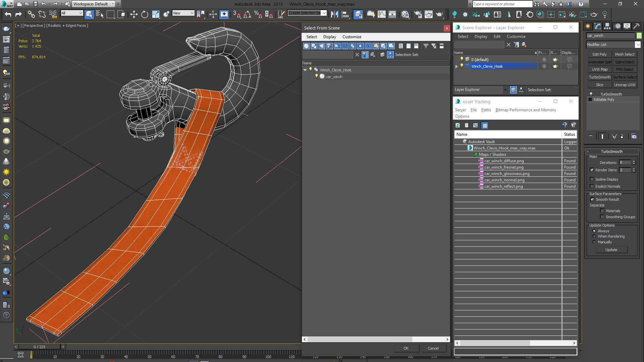
Task: Click the Select by Name icon
Action: pos(100,14)
